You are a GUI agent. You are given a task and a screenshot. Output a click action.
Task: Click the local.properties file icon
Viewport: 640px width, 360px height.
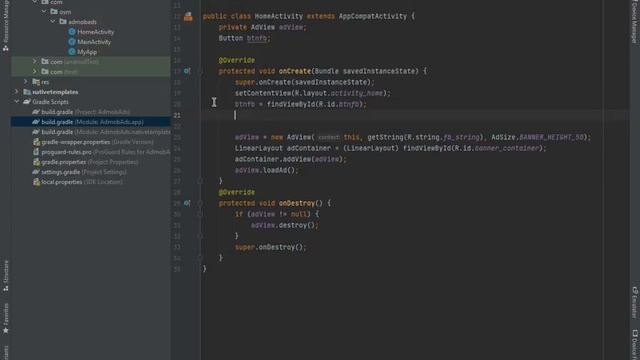tap(36, 182)
